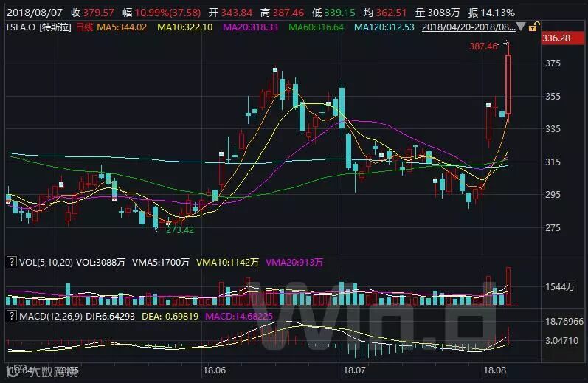This screenshot has width=588, height=383.
Task: Select the VMA20:913万 label
Action: 294,262
